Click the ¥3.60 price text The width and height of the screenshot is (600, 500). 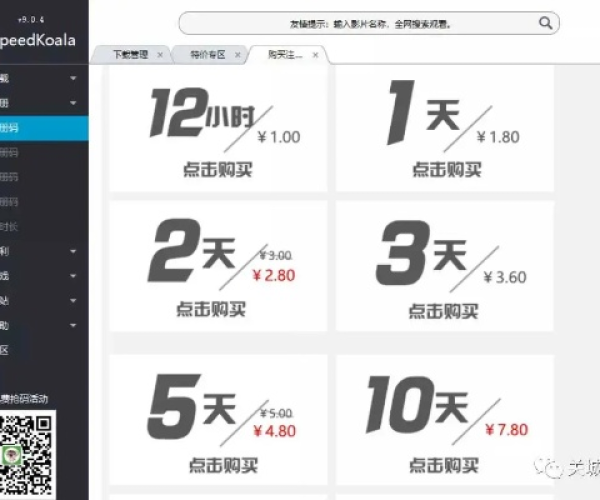[505, 277]
